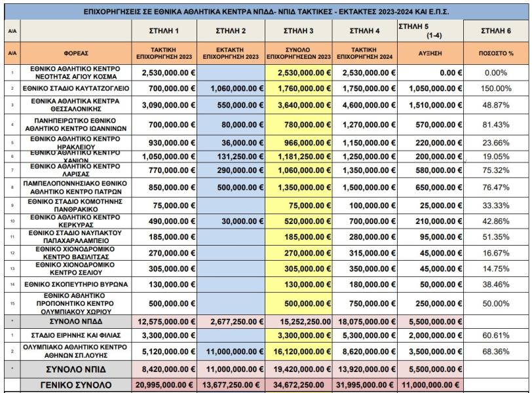The image size is (532, 393).
Task: Select the 11,000,000.00 € ΟΑΚΑ extra grant cell
Action: [231, 352]
